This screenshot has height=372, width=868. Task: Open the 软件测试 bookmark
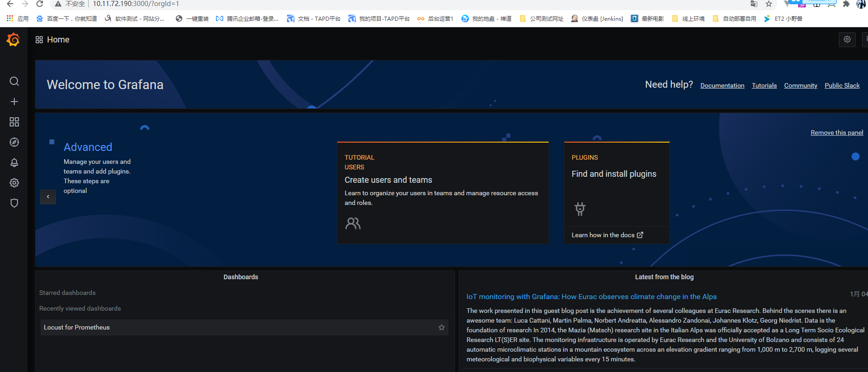point(134,19)
